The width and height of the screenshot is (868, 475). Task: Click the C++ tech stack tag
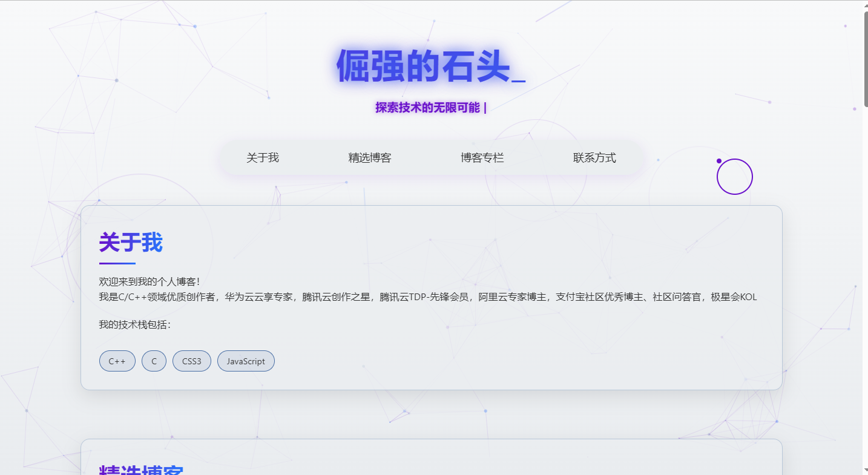(117, 361)
